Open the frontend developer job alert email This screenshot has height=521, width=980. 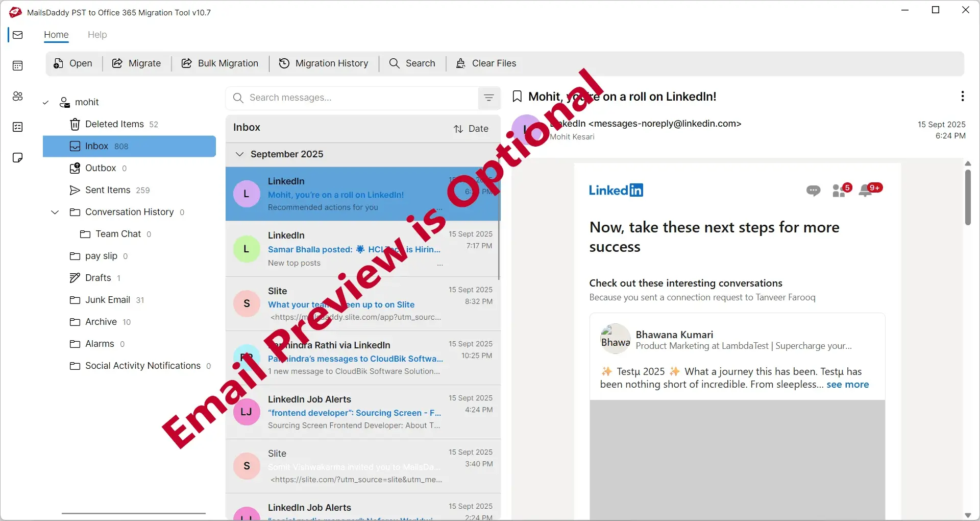(363, 412)
